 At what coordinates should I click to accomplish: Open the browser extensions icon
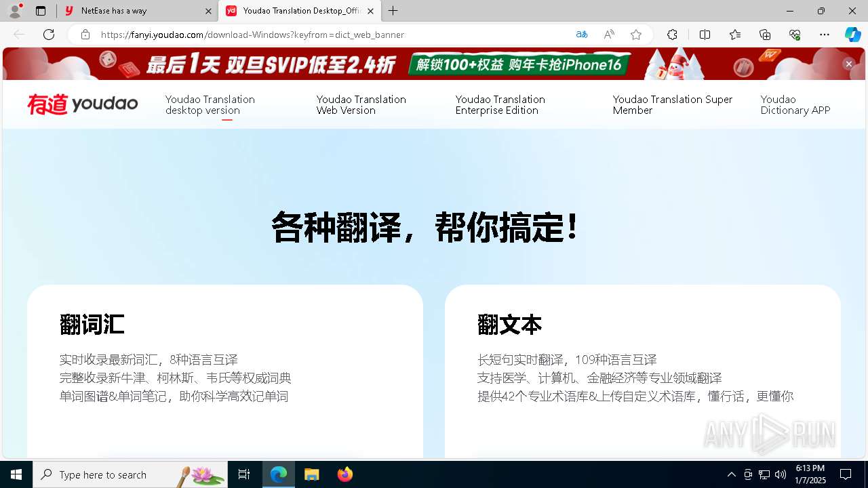(672, 35)
